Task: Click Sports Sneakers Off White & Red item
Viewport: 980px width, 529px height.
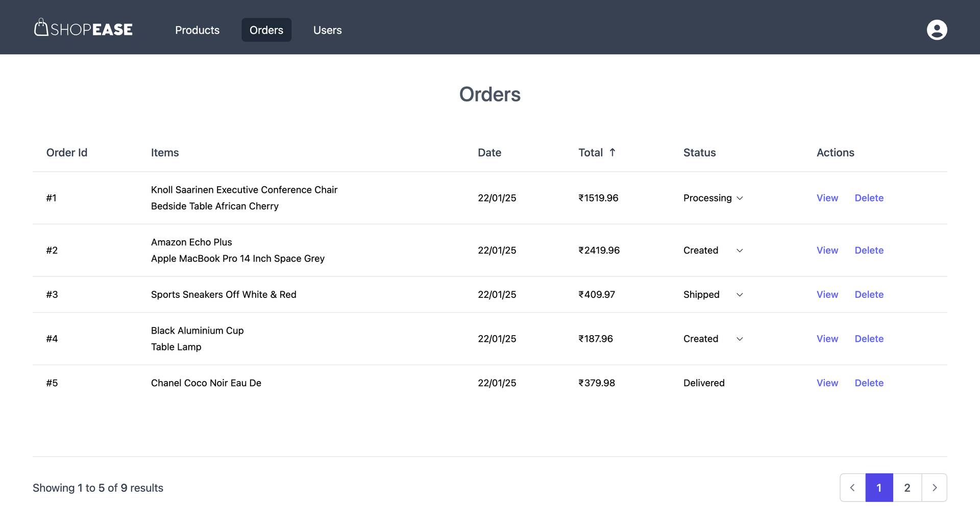Action: pos(224,294)
